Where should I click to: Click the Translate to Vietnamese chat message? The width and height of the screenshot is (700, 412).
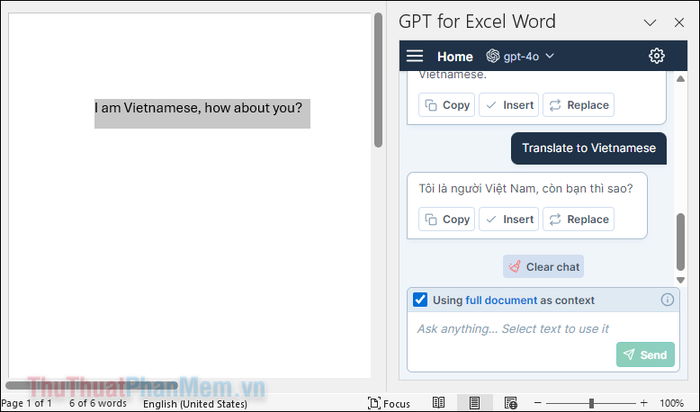coord(588,148)
